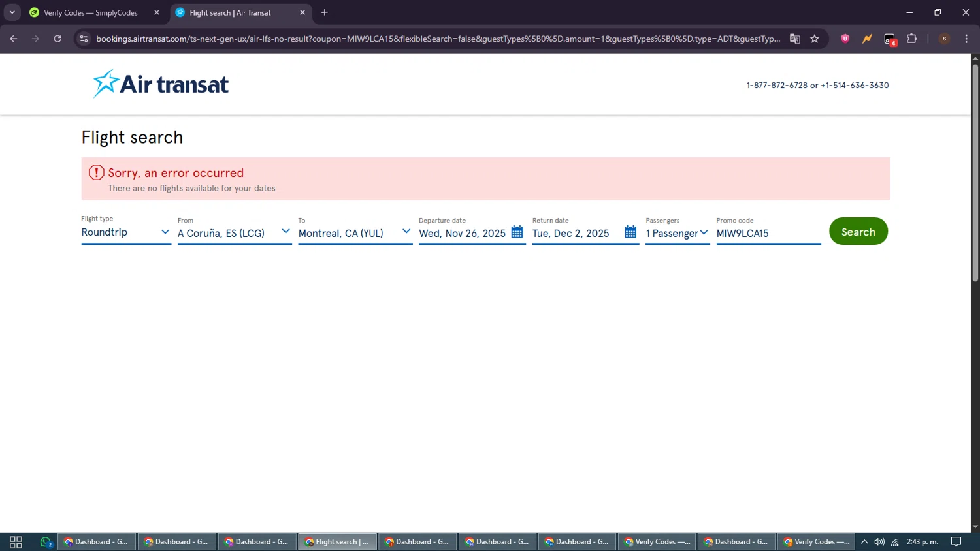Open the return date calendar icon
This screenshot has width=980, height=551.
[x=630, y=232]
